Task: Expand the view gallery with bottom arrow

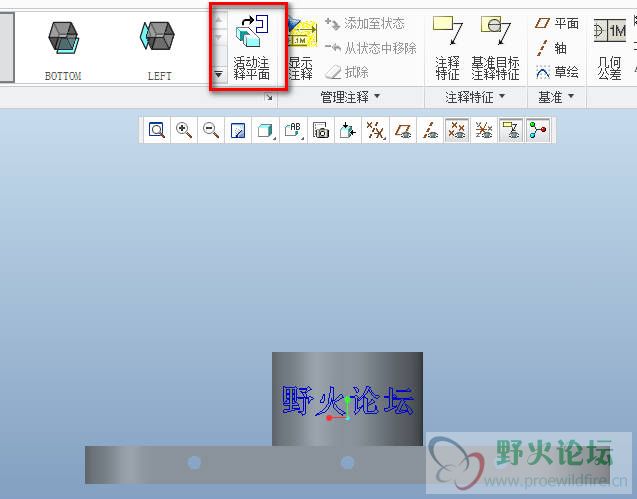Action: (x=219, y=75)
